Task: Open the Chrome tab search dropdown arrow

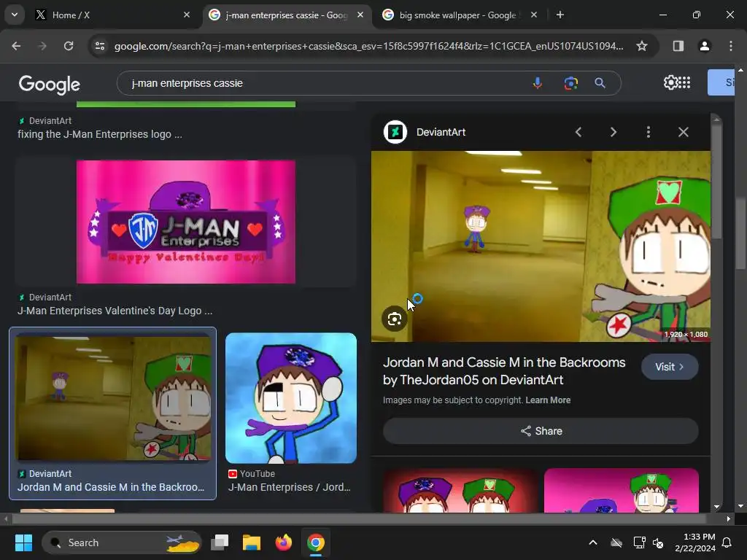Action: 15,15
